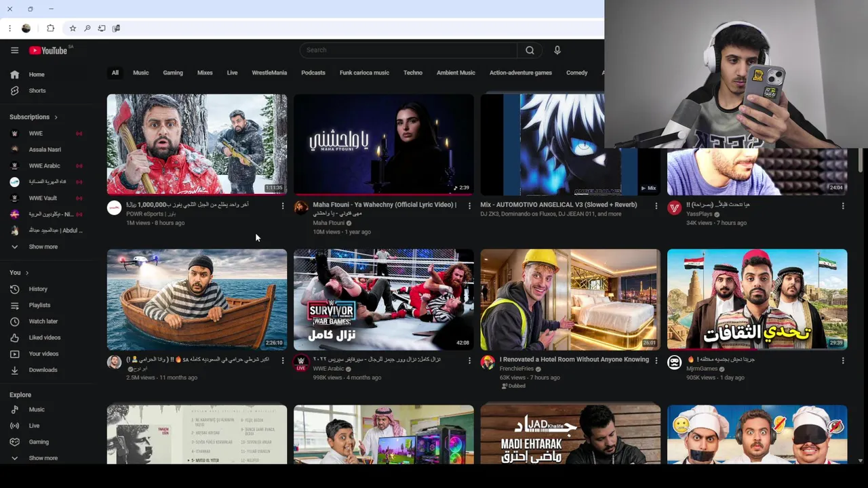868x488 pixels.
Task: Select the Podcasts filter chip
Action: click(313, 73)
